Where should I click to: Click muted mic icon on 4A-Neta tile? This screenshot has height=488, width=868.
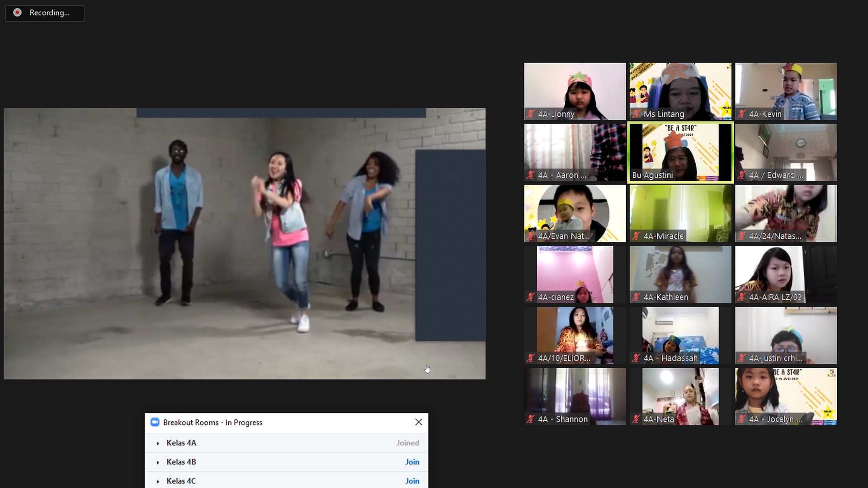[636, 419]
